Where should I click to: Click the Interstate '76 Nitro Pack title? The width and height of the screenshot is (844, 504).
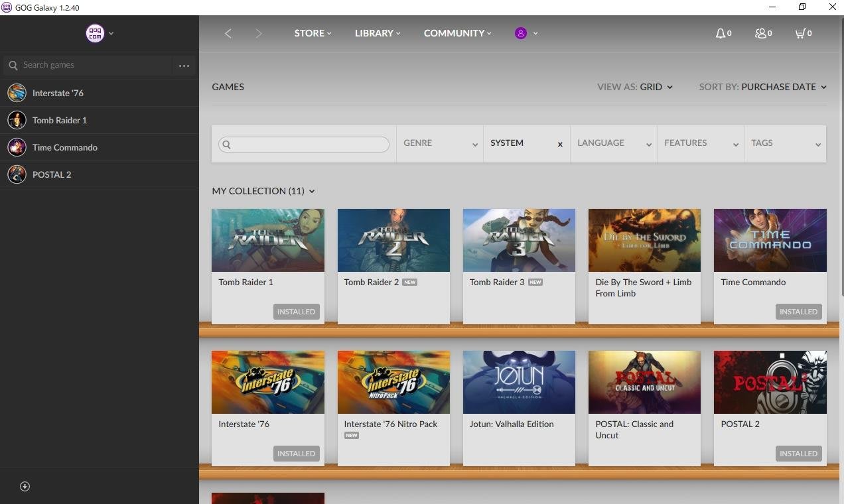click(x=391, y=424)
